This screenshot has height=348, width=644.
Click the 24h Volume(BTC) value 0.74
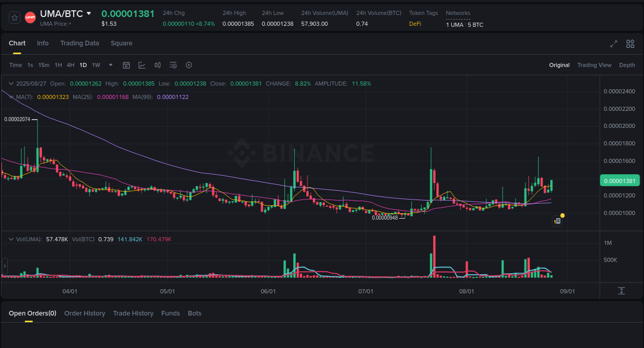(x=362, y=24)
